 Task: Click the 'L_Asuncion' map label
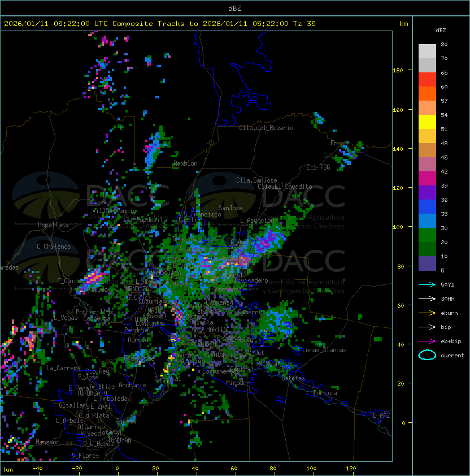point(257,220)
